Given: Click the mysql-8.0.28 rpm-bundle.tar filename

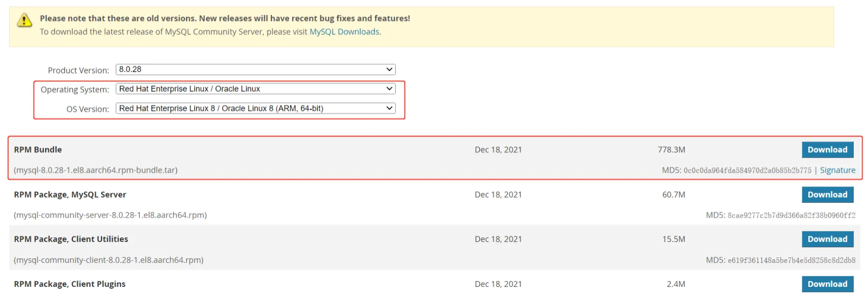Looking at the screenshot, I should click(96, 170).
